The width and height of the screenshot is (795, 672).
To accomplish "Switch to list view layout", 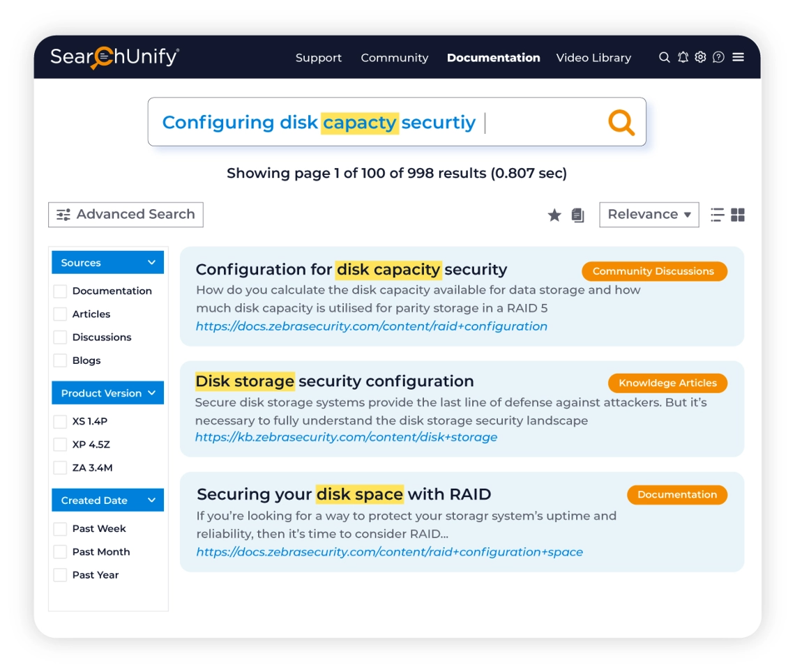I will point(717,215).
